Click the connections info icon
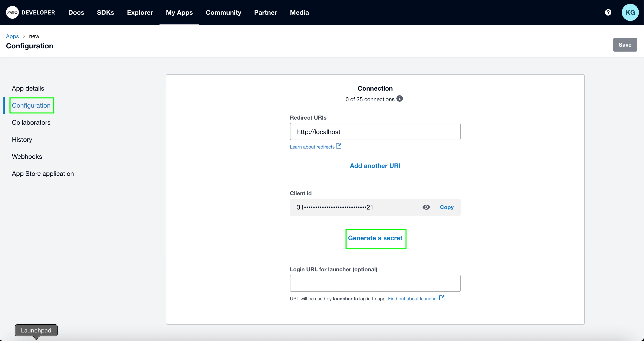Viewport: 644px width, 341px height. click(x=399, y=98)
